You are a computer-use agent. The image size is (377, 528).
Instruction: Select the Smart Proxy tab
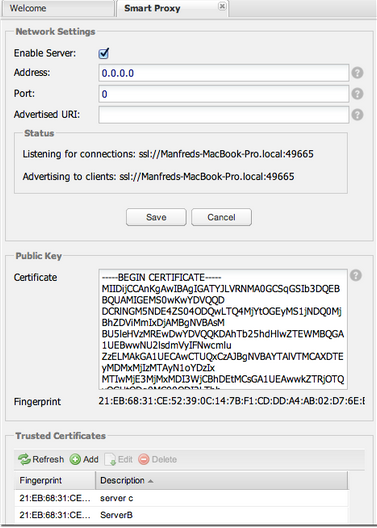click(x=152, y=8)
